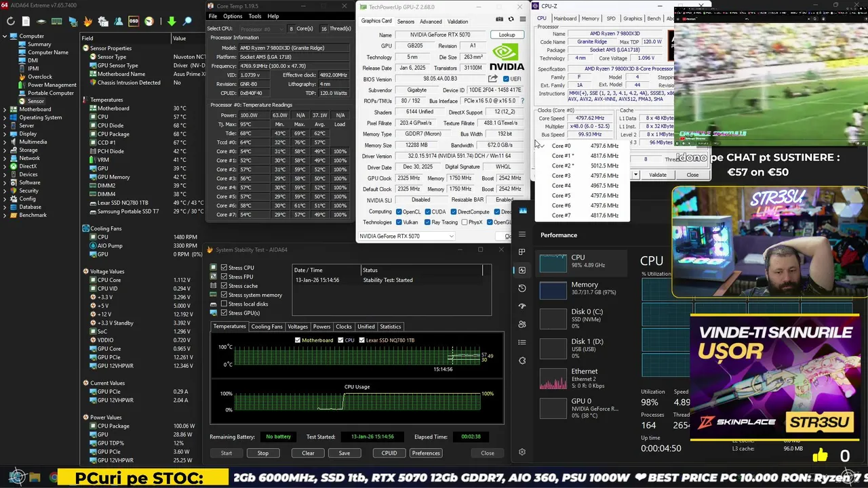Expand the Operating System tree node
Viewport: 868px width, 488px height.
click(x=5, y=117)
